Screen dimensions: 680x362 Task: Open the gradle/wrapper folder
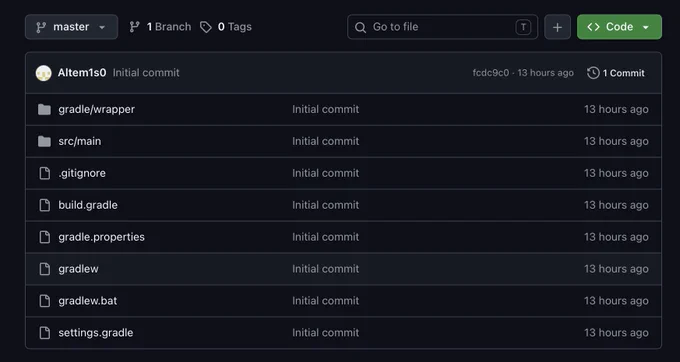point(97,109)
